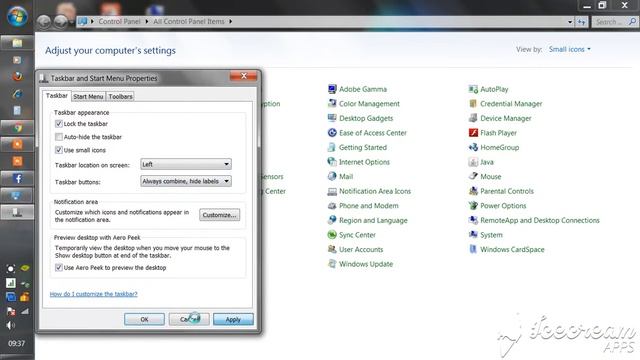Click Customize notification area button
Screen dimensions: 640x360
pos(220,215)
